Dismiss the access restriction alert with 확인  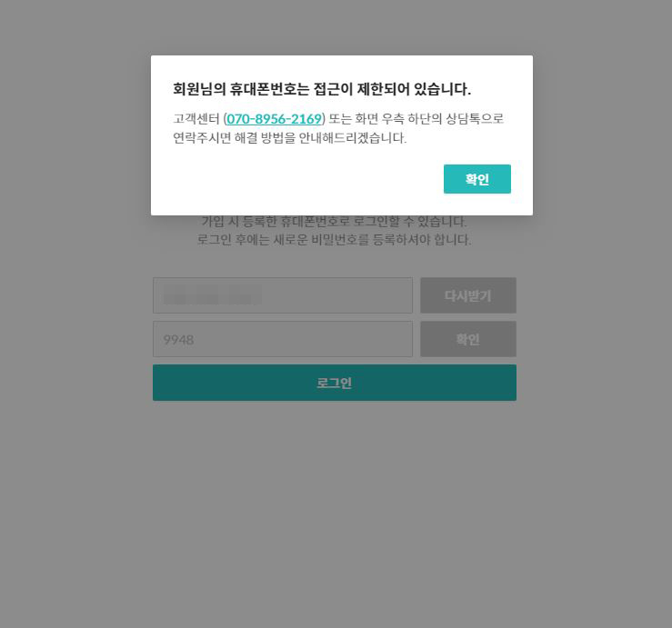tap(477, 179)
